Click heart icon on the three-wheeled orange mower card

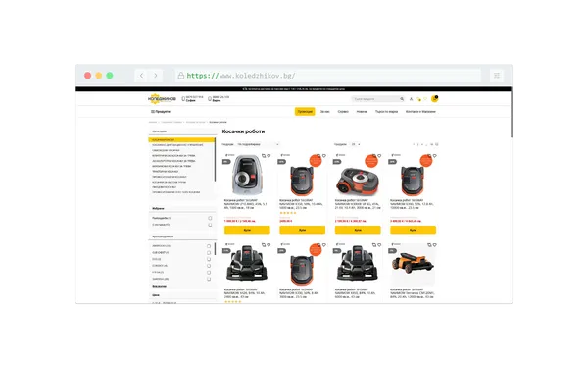click(x=379, y=155)
